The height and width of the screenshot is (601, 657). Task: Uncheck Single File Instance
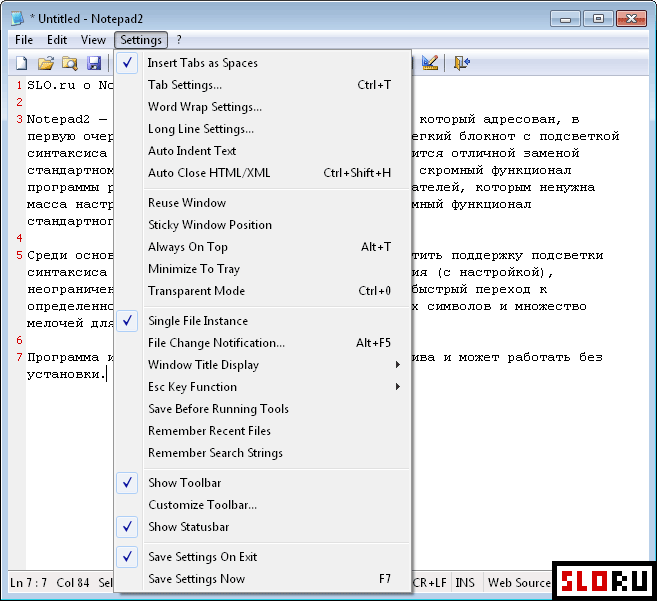coord(262,321)
